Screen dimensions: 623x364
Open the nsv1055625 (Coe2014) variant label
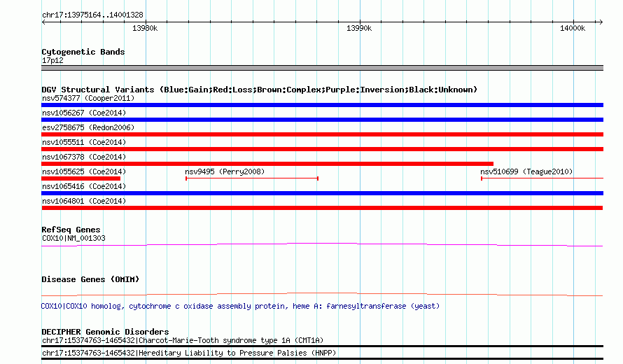coord(84,171)
